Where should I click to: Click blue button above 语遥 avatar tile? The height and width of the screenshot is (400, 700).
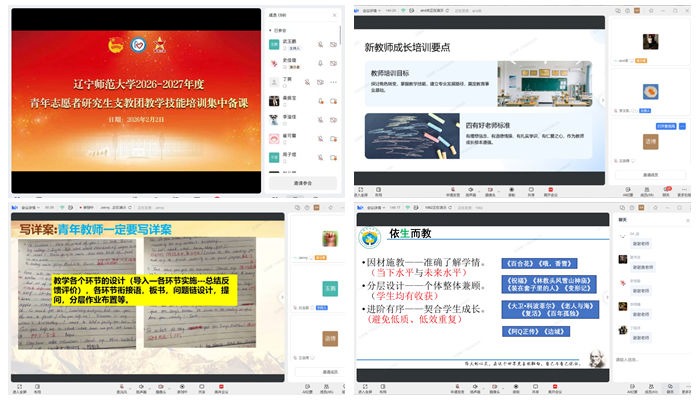(664, 125)
